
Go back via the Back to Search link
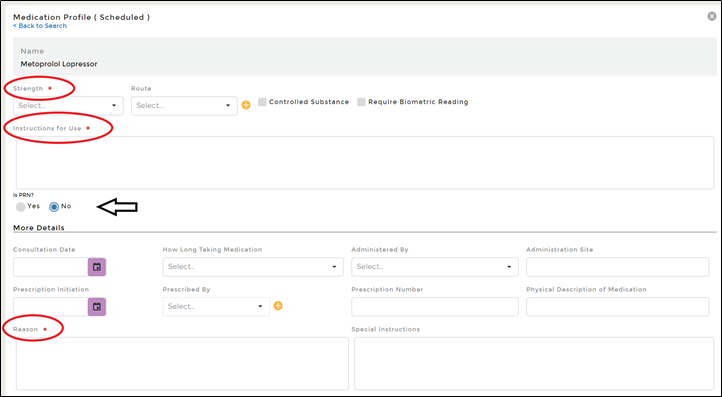click(40, 26)
